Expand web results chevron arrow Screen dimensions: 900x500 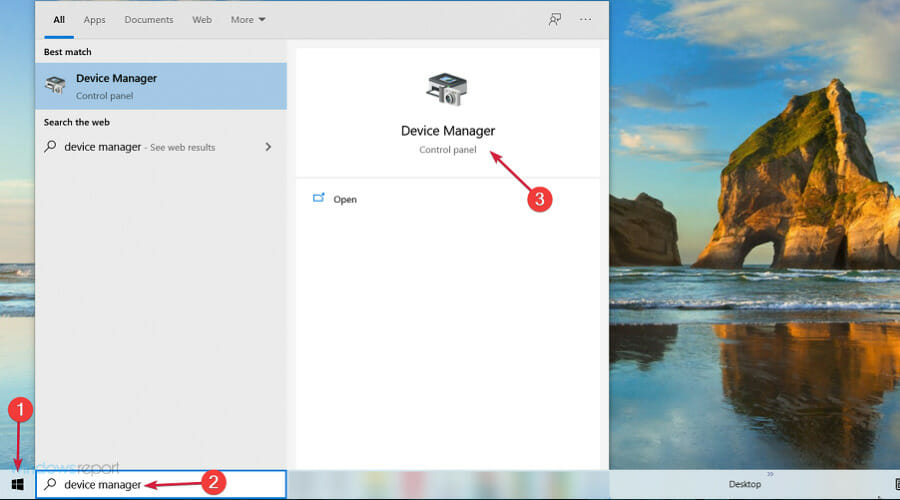click(x=268, y=147)
